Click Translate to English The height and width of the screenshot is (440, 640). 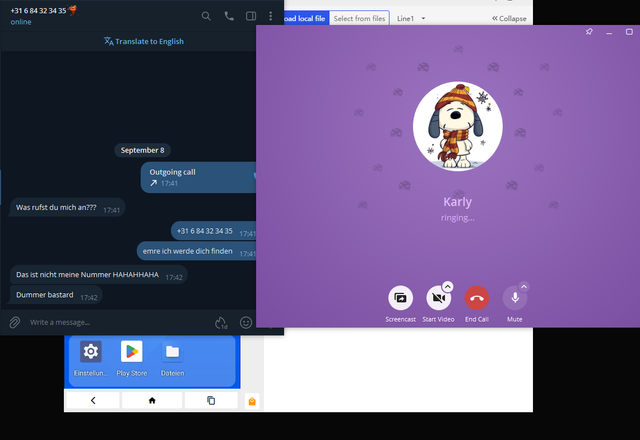pyautogui.click(x=144, y=41)
